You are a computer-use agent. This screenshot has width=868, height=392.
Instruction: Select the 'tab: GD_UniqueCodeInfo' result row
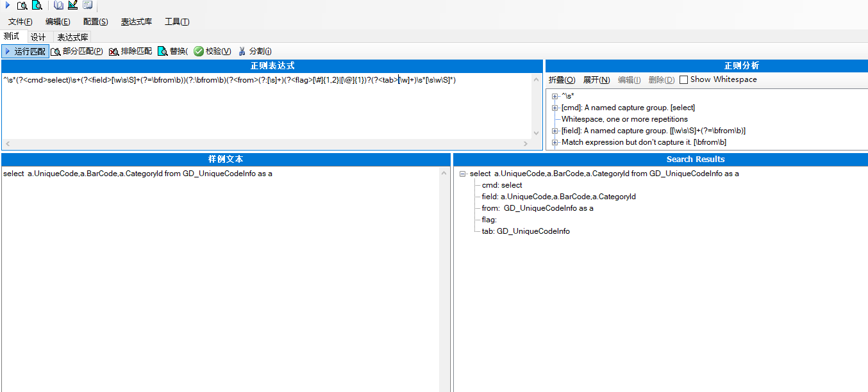click(526, 231)
